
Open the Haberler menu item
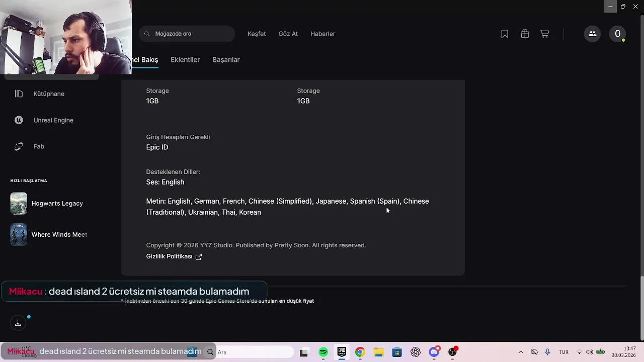323,34
